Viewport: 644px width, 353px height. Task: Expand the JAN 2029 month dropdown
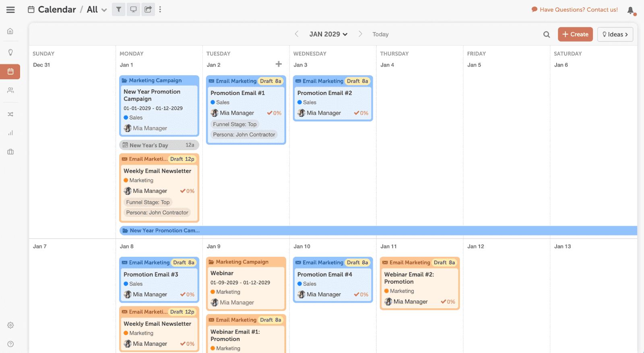coord(328,34)
